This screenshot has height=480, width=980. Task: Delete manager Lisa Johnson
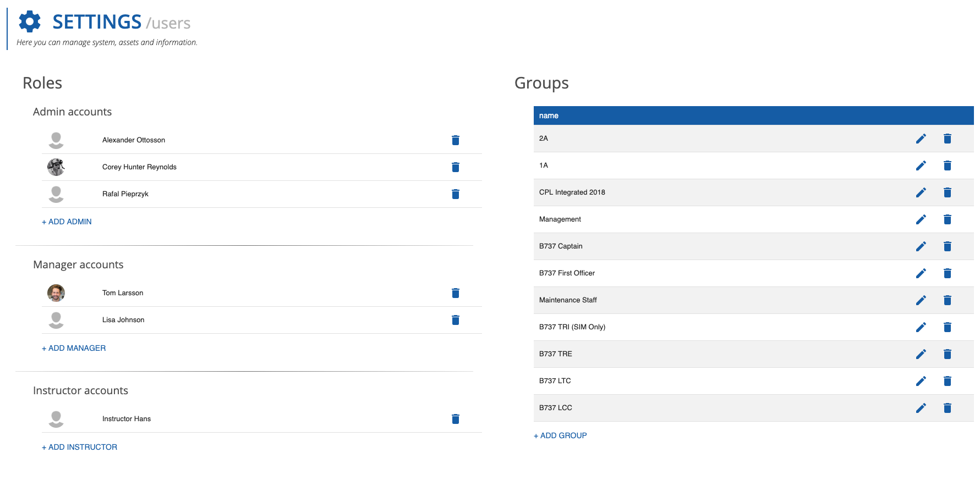(456, 320)
